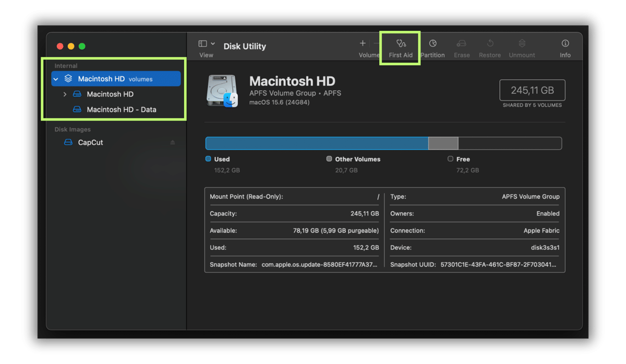Remove volume with minus icon
Screen dimensions: 626x364
click(376, 43)
